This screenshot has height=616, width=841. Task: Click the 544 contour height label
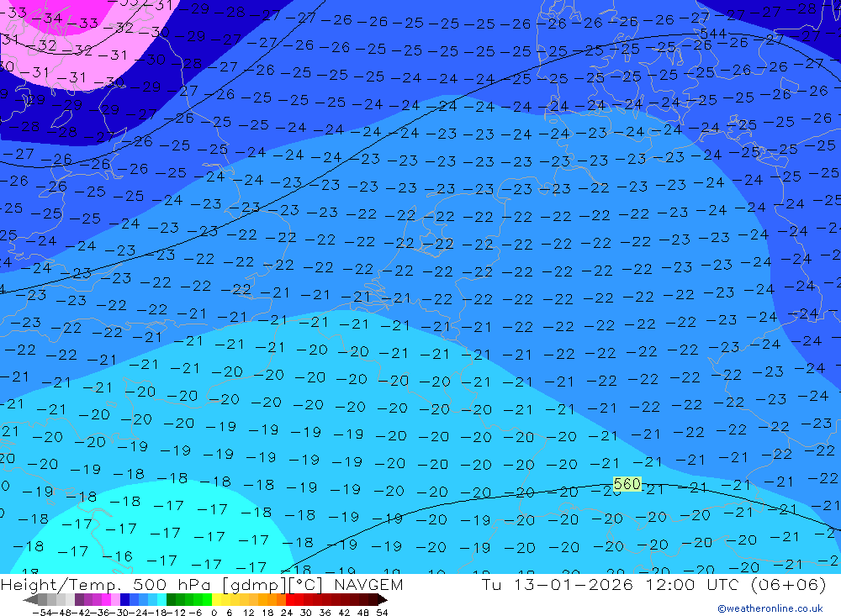point(713,34)
